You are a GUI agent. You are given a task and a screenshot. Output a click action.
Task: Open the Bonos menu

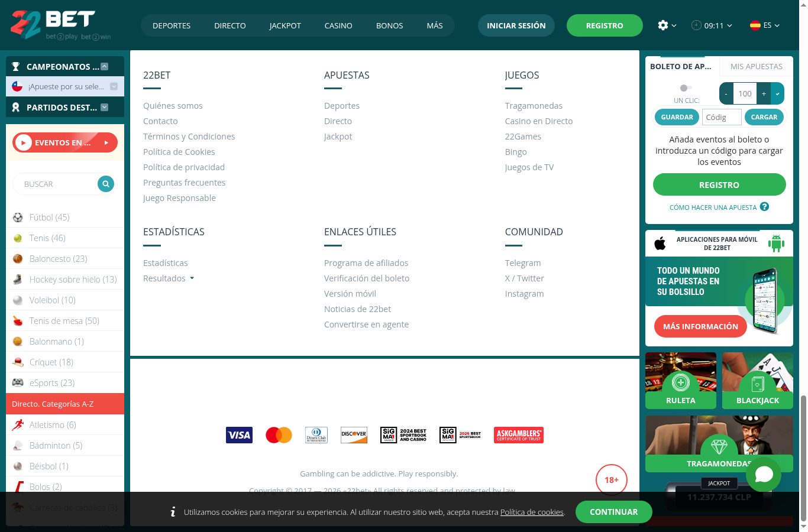point(390,25)
